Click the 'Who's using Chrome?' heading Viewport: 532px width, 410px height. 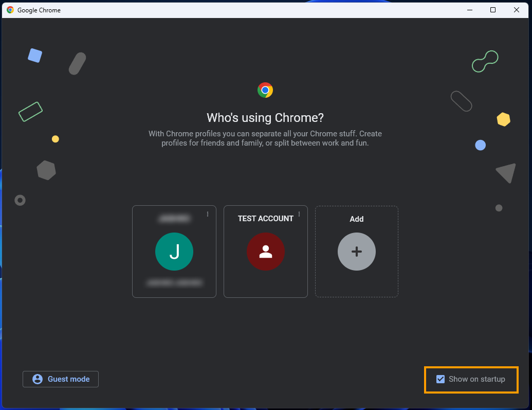pyautogui.click(x=265, y=117)
